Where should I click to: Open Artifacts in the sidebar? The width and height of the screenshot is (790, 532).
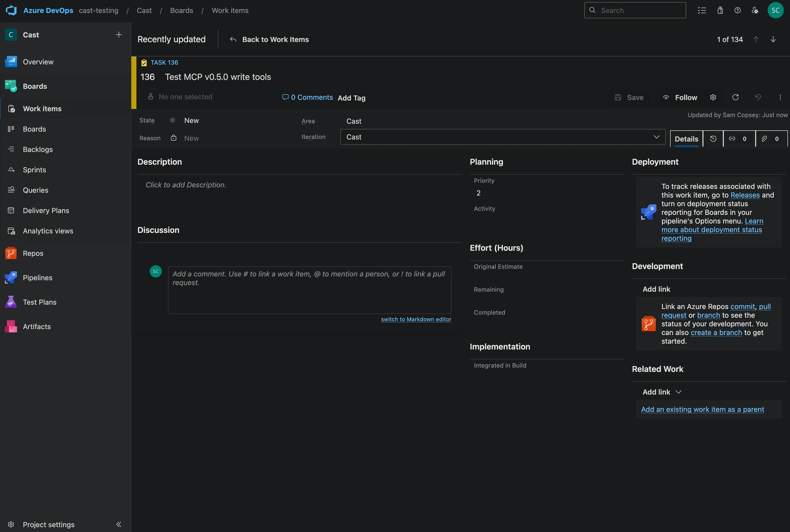point(36,326)
